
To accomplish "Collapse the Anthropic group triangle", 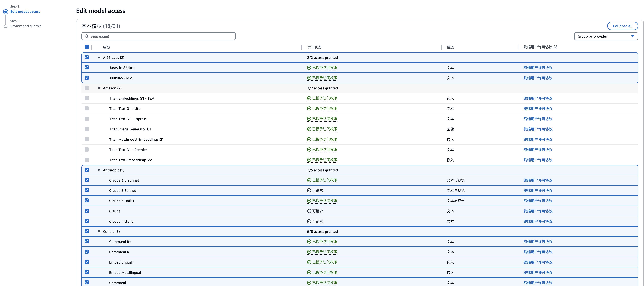I will (x=99, y=170).
